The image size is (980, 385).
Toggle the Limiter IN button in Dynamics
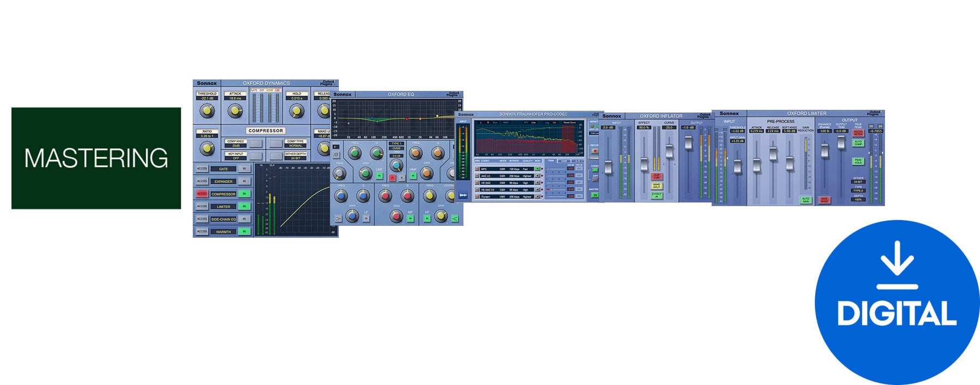coord(244,206)
